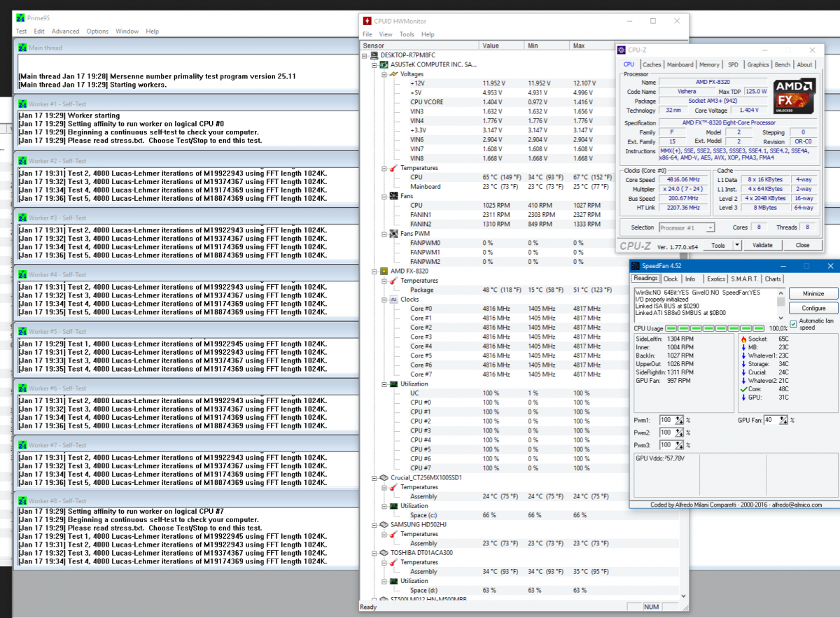
Task: Collapse the Crucial_CT256MX100SSD1 drive node
Action: point(374,477)
